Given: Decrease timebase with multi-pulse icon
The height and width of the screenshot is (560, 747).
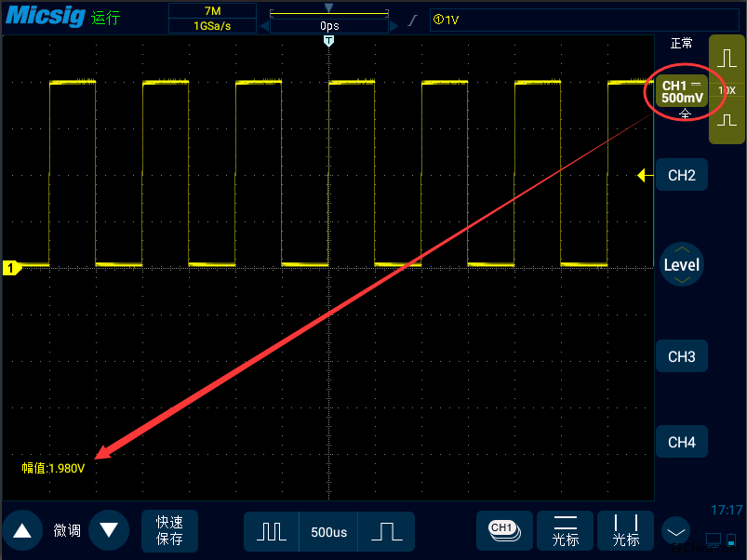Looking at the screenshot, I should tap(272, 531).
